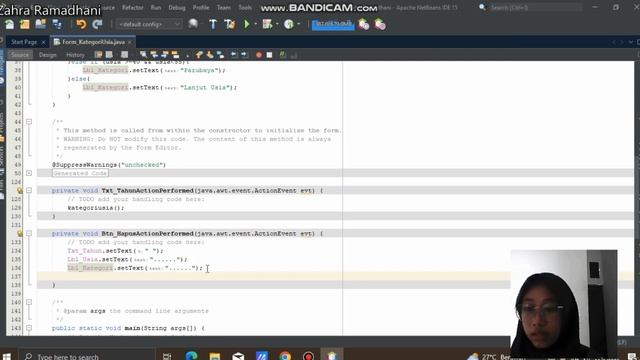Open the Profile menu
This screenshot has height=360, width=640.
(201, 7)
